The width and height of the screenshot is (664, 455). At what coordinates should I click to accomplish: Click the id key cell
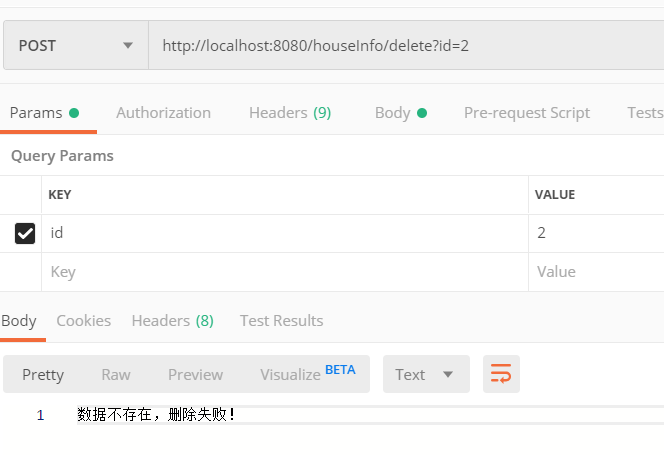285,233
